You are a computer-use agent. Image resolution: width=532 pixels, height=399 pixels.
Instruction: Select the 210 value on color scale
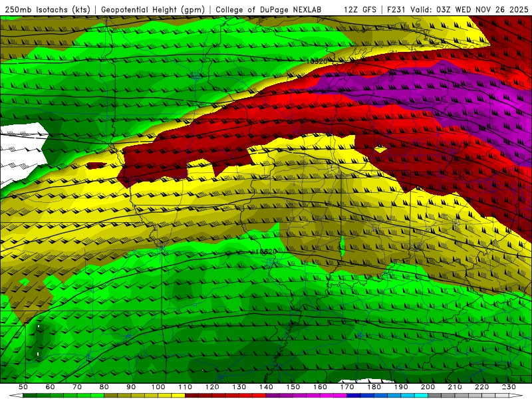click(455, 387)
